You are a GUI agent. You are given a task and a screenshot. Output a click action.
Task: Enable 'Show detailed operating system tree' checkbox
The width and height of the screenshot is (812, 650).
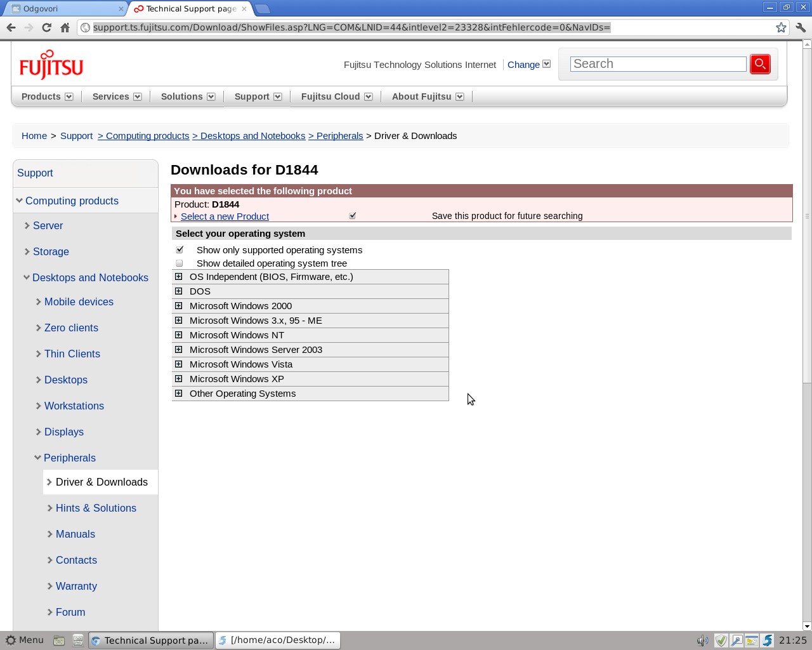coord(180,263)
